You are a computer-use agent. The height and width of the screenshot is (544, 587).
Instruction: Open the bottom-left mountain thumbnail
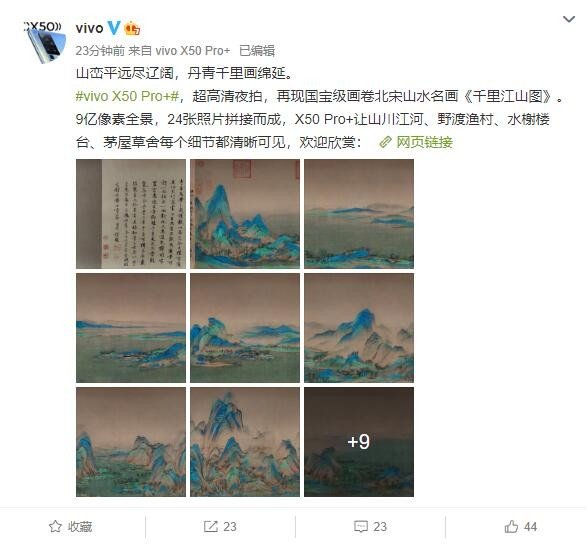coord(131,442)
